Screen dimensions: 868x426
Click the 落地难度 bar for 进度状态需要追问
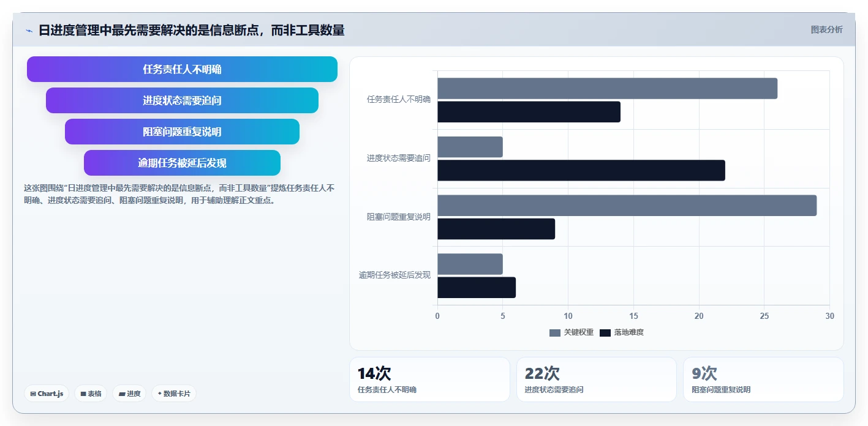(581, 170)
